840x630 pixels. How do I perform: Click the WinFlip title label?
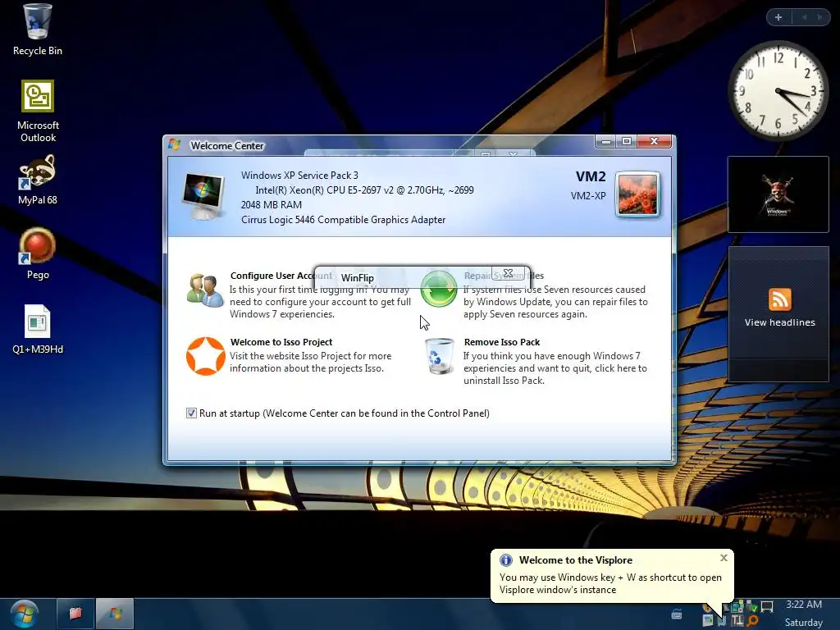click(358, 277)
